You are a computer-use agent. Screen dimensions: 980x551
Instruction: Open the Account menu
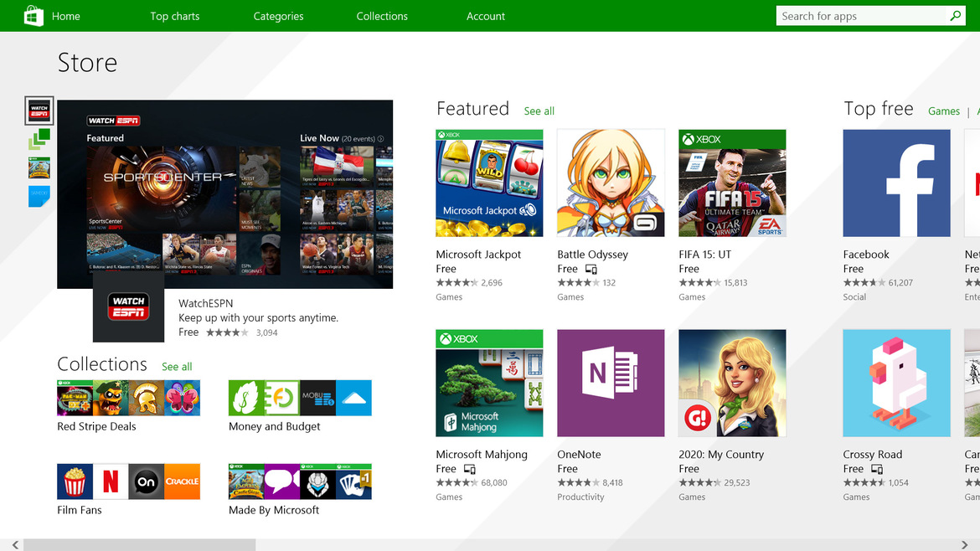coord(486,16)
